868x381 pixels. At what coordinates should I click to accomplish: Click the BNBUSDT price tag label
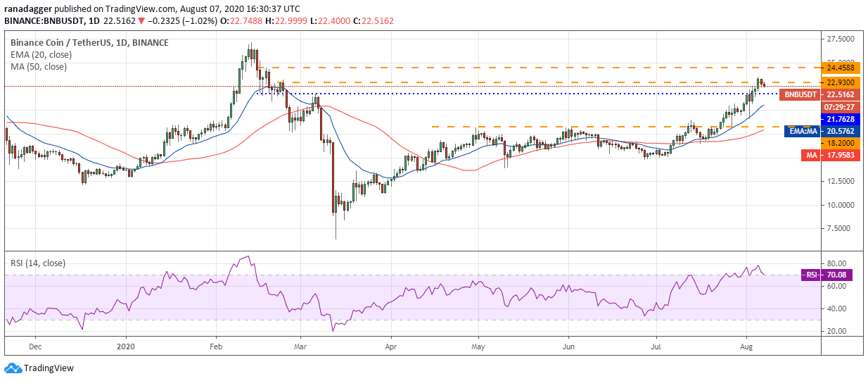(801, 94)
